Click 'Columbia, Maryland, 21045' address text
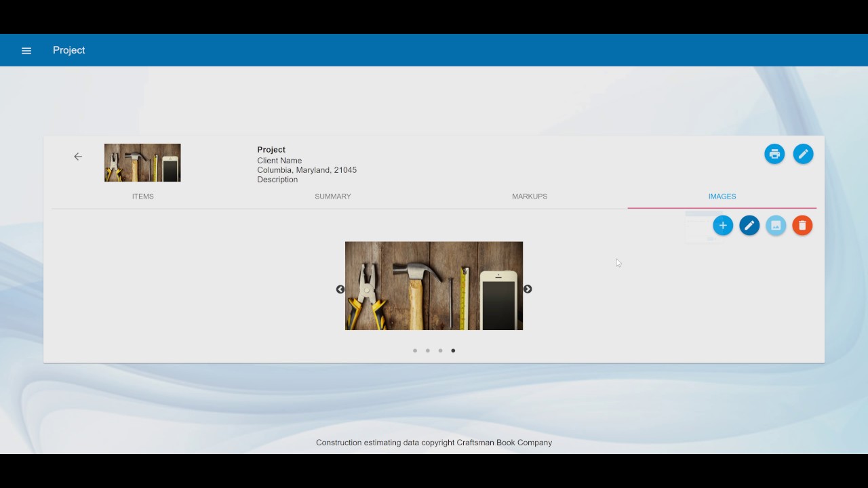868x488 pixels. point(307,170)
